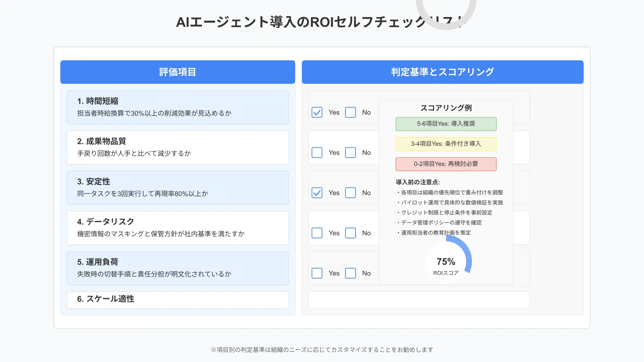Click note パイロット運用で具体的な数値検証を実施
644x362 pixels.
tap(449, 202)
